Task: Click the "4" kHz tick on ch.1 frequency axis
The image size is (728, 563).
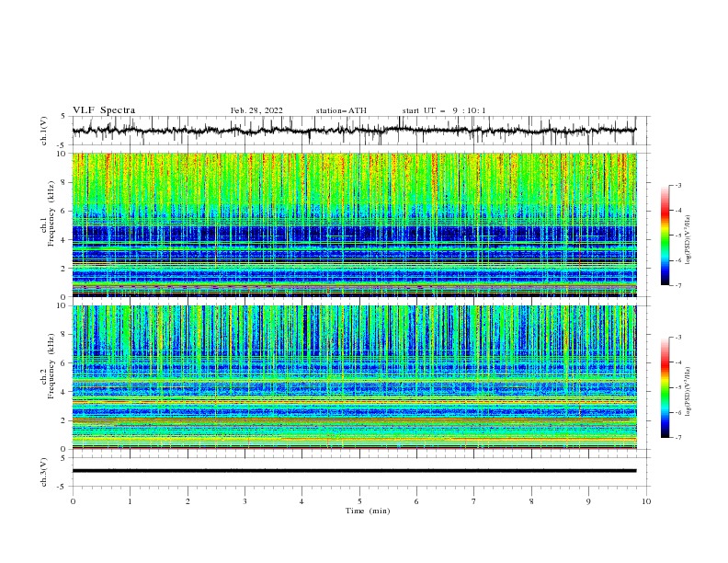Action: [x=64, y=240]
